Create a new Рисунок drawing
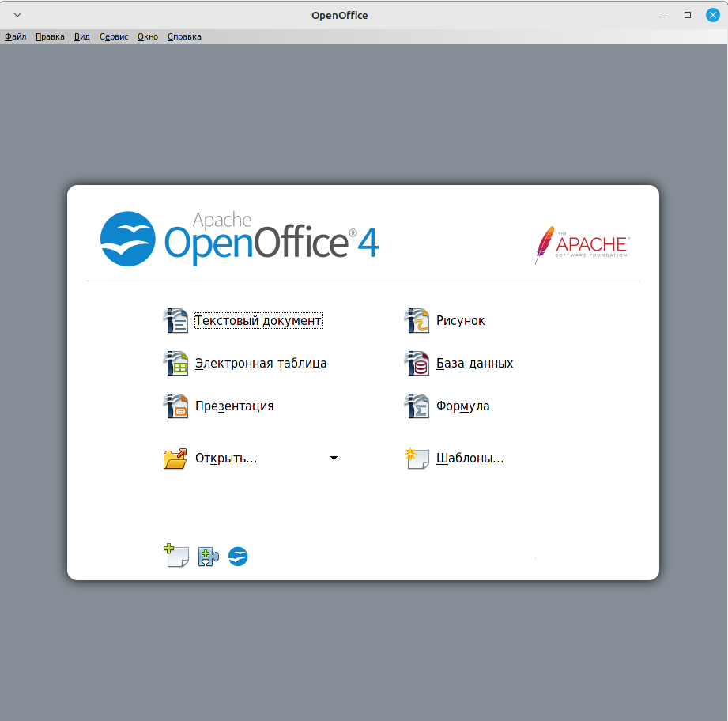The width and height of the screenshot is (728, 721). pyautogui.click(x=460, y=320)
